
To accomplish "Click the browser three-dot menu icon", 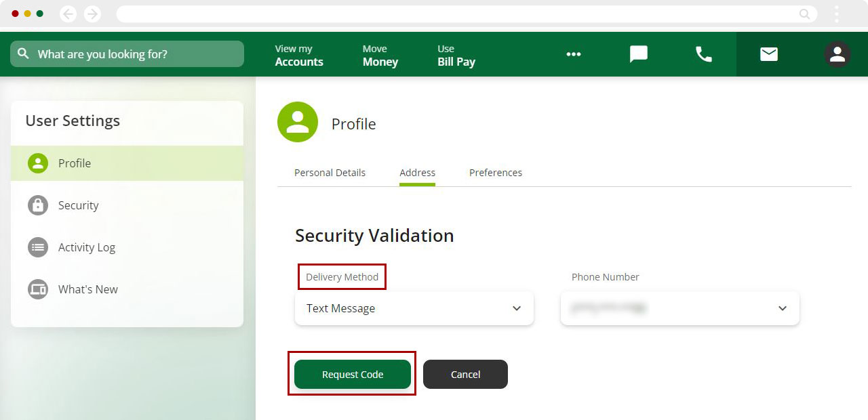I will pos(837,14).
